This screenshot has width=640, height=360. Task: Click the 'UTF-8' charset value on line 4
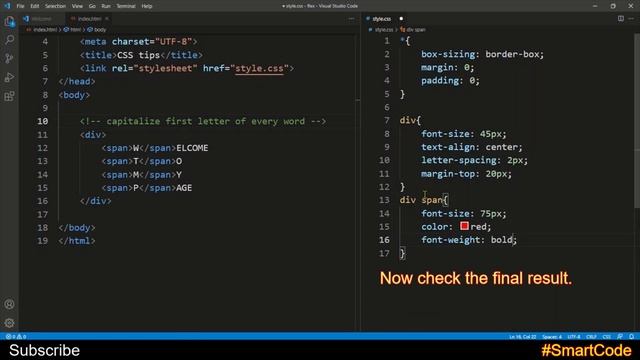point(173,42)
